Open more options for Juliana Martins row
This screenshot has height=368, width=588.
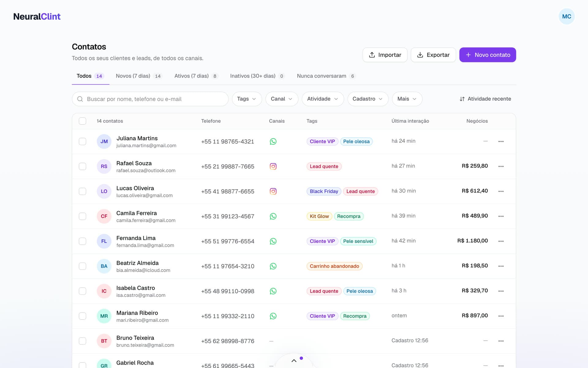(501, 141)
